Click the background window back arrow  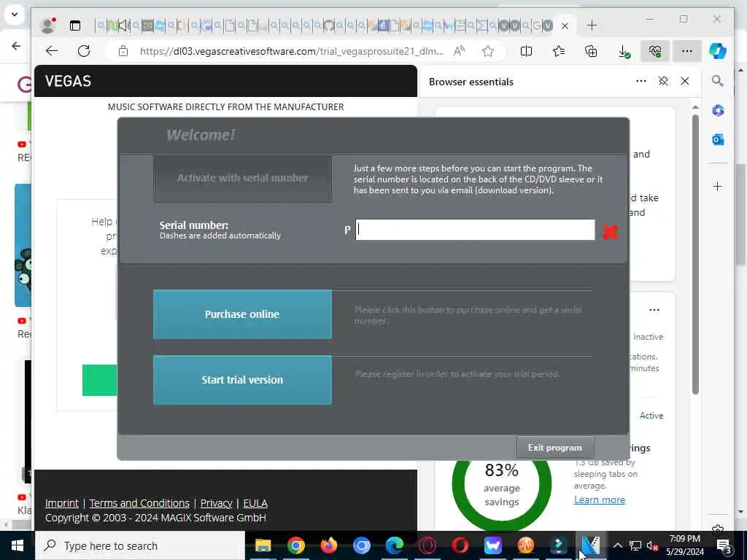[16, 46]
